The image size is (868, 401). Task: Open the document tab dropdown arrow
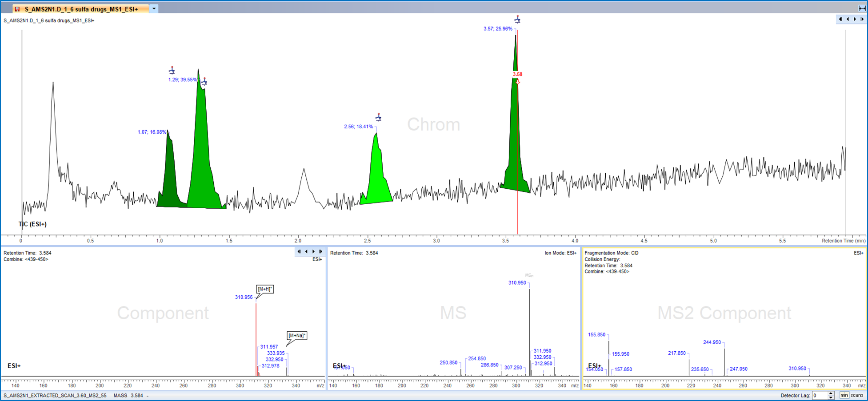154,8
